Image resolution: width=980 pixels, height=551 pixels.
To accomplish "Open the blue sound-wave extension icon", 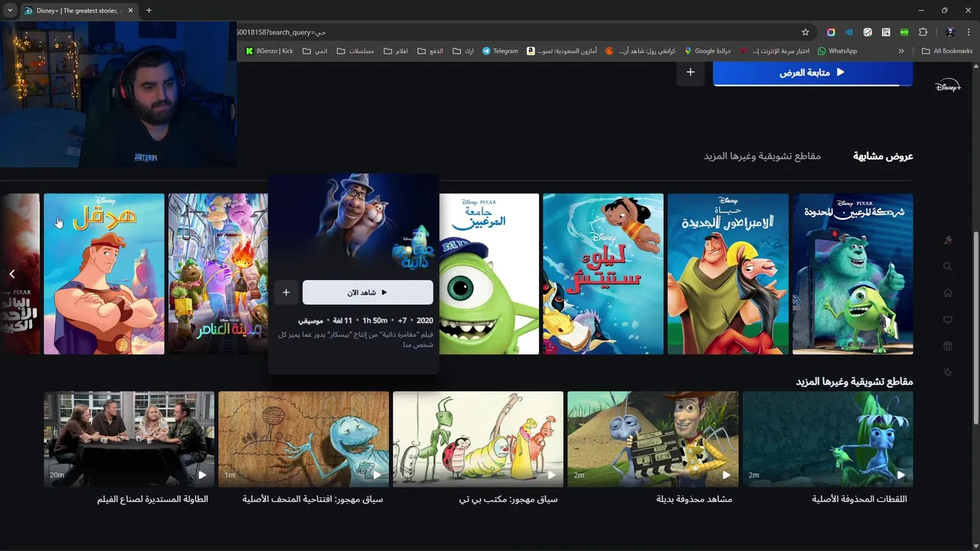I will (x=849, y=32).
